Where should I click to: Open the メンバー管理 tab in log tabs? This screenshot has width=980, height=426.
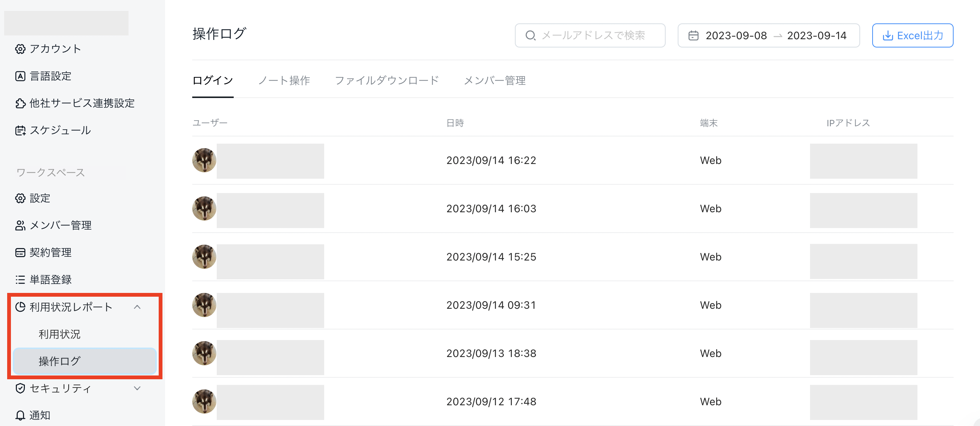495,80
